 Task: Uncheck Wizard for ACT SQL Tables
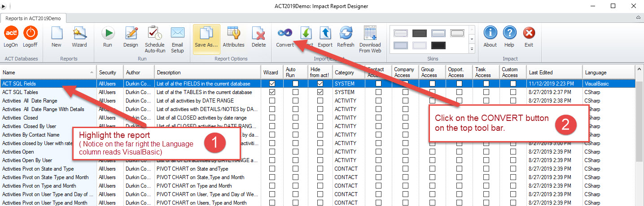coord(272,92)
